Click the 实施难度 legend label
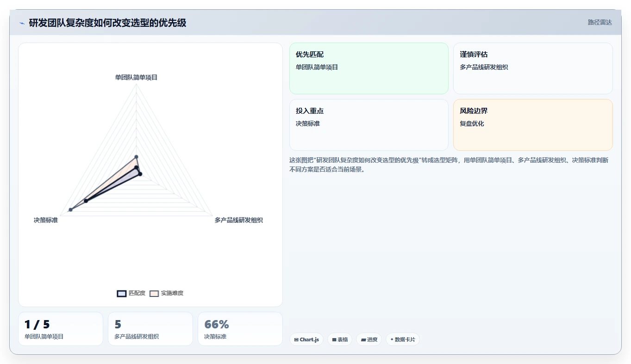The image size is (631, 364). point(172,293)
